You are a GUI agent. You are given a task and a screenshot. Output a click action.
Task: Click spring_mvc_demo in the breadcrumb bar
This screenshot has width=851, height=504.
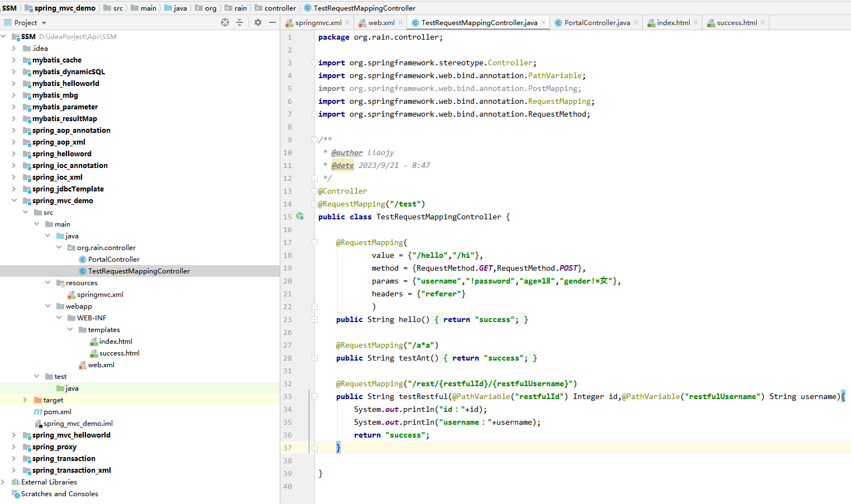65,8
